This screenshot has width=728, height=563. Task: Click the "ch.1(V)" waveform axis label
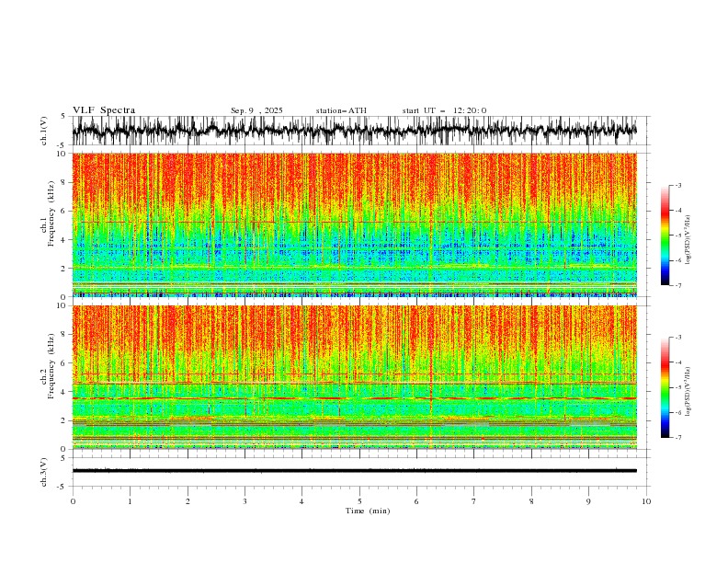pyautogui.click(x=44, y=131)
